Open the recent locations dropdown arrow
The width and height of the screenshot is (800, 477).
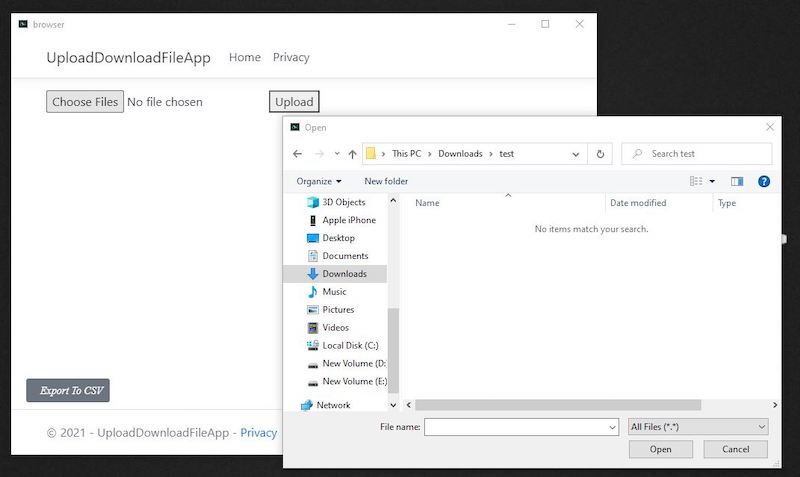point(337,154)
